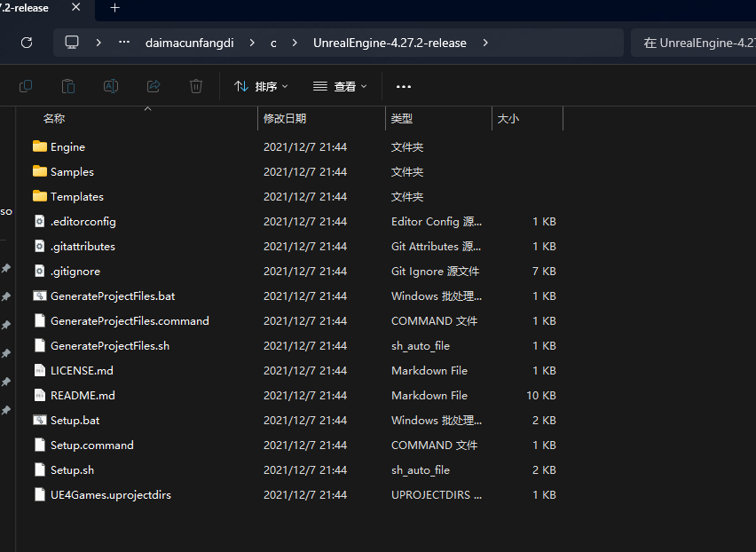The height and width of the screenshot is (552, 756).
Task: Click the Engine folder name
Action: (67, 147)
